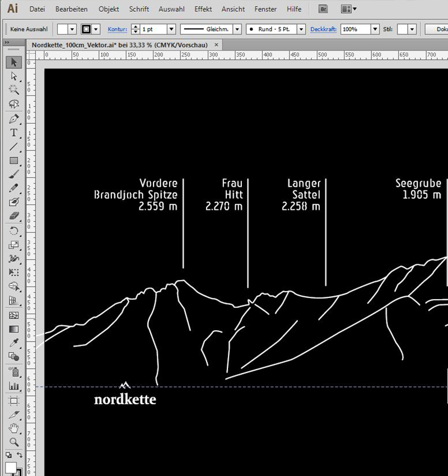448x476 pixels.
Task: Expand the tools panel double arrows
Action: (7, 43)
